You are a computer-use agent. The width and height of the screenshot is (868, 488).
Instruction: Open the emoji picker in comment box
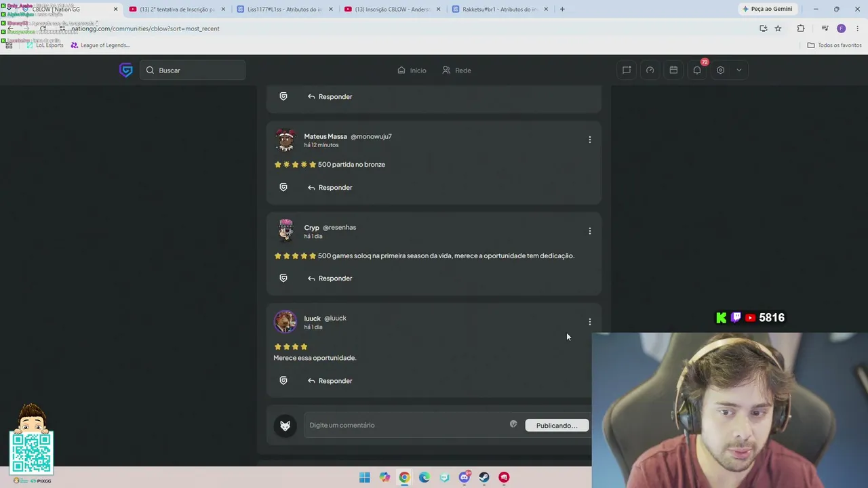tap(513, 424)
